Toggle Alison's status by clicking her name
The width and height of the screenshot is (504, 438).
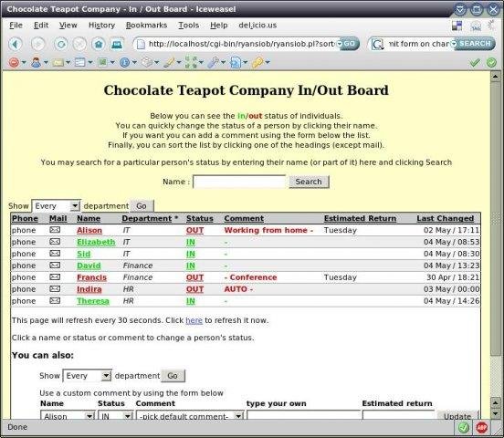89,230
